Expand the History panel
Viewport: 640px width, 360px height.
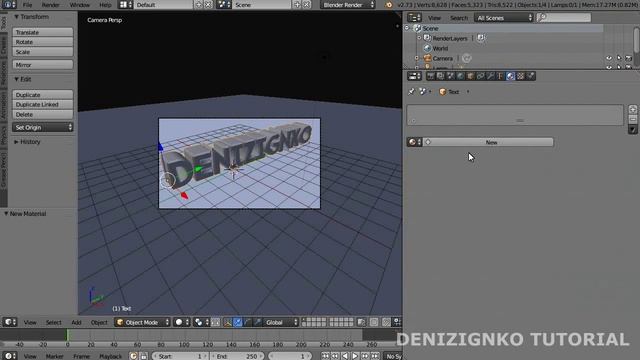[16, 142]
